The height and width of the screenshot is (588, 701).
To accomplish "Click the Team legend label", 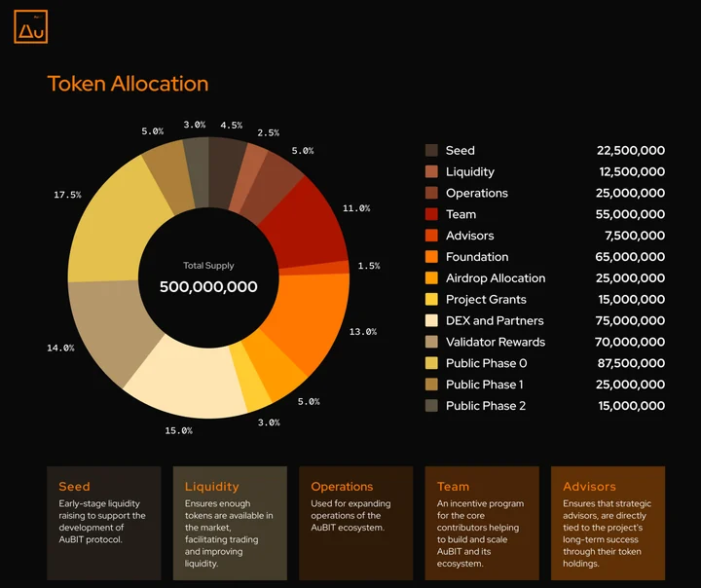I will point(461,214).
